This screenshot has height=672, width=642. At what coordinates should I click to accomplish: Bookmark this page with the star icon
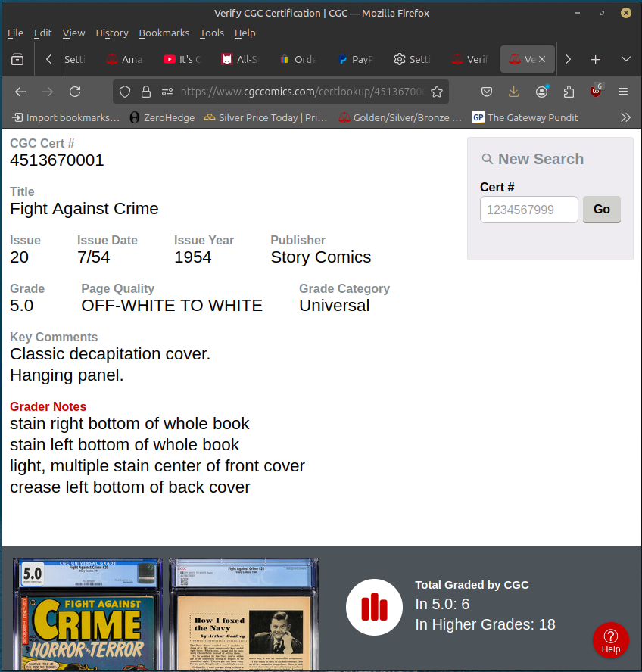coord(437,90)
